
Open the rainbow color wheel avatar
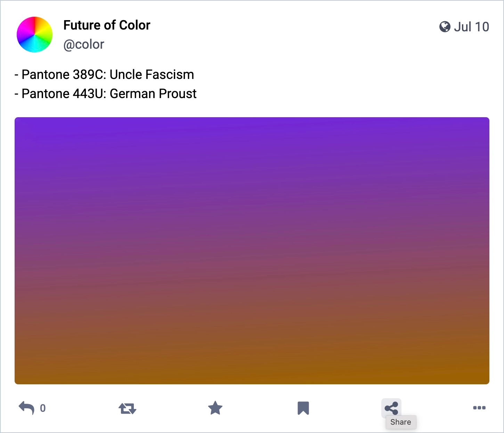click(x=35, y=34)
